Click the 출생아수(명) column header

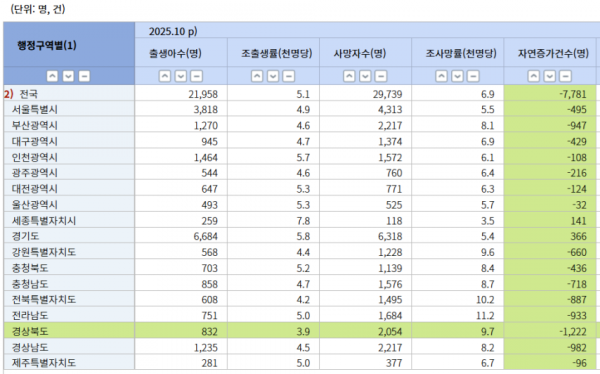coord(175,53)
